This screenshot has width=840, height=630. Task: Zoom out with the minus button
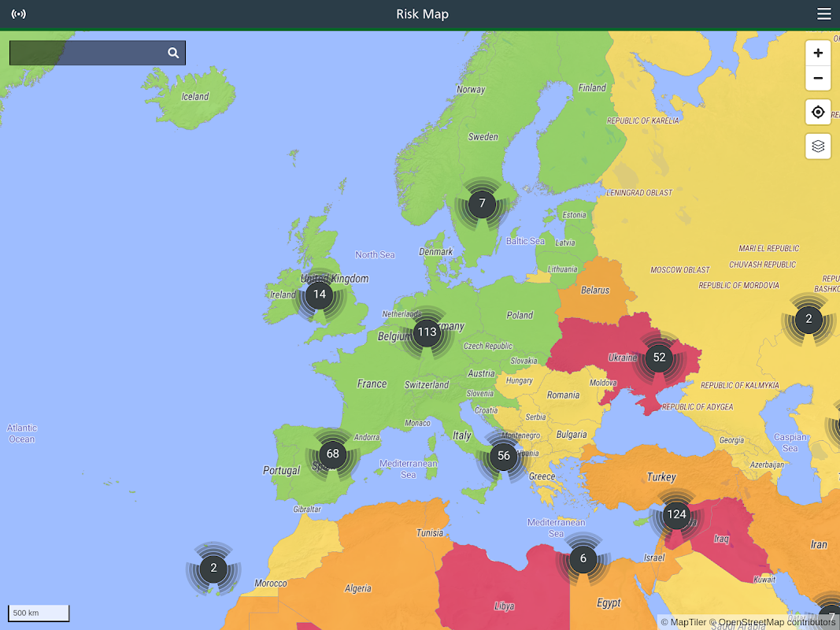817,78
